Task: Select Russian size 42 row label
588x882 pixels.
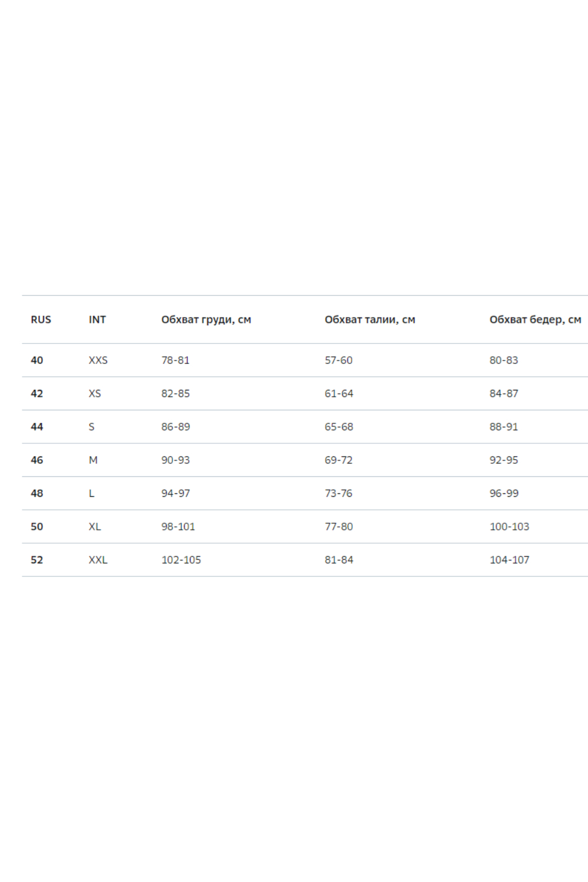Action: [x=37, y=394]
